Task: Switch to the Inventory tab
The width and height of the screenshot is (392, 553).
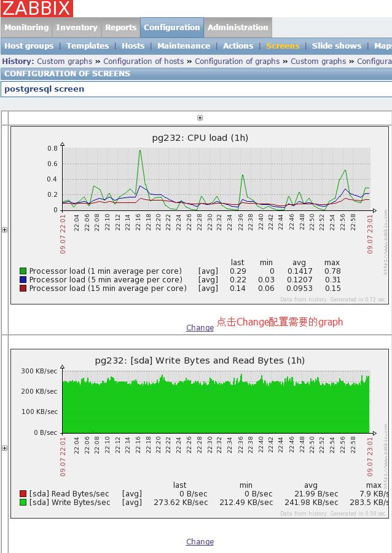Action: coord(76,28)
